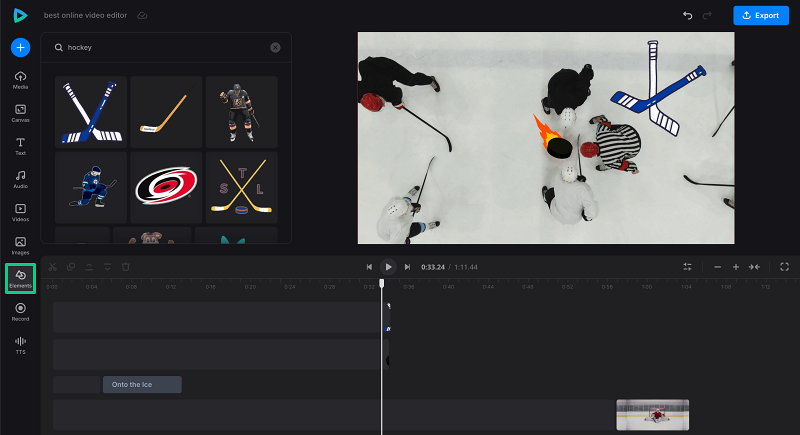
Task: Add the STL crossed sticks element
Action: click(242, 187)
